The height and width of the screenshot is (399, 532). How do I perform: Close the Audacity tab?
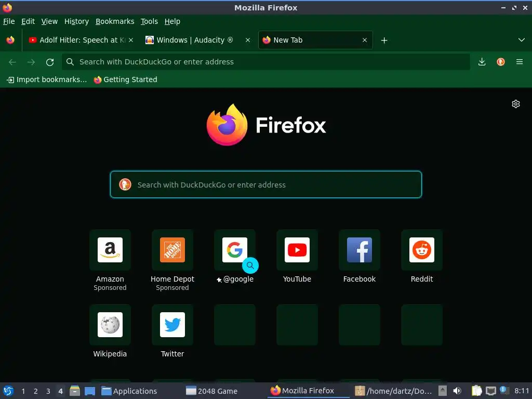[x=248, y=40]
